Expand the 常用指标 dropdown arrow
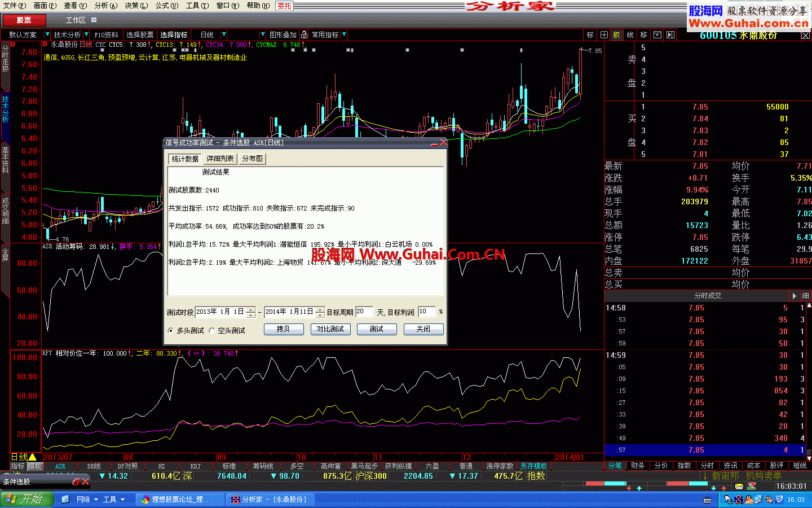The width and height of the screenshot is (812, 508). pyautogui.click(x=344, y=35)
